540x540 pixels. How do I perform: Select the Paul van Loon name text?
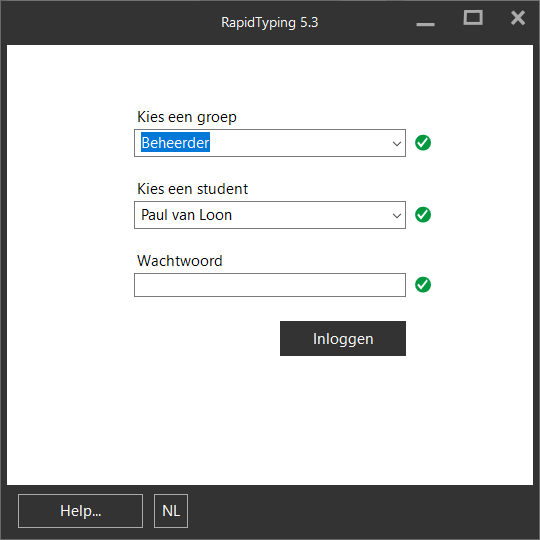click(x=186, y=215)
